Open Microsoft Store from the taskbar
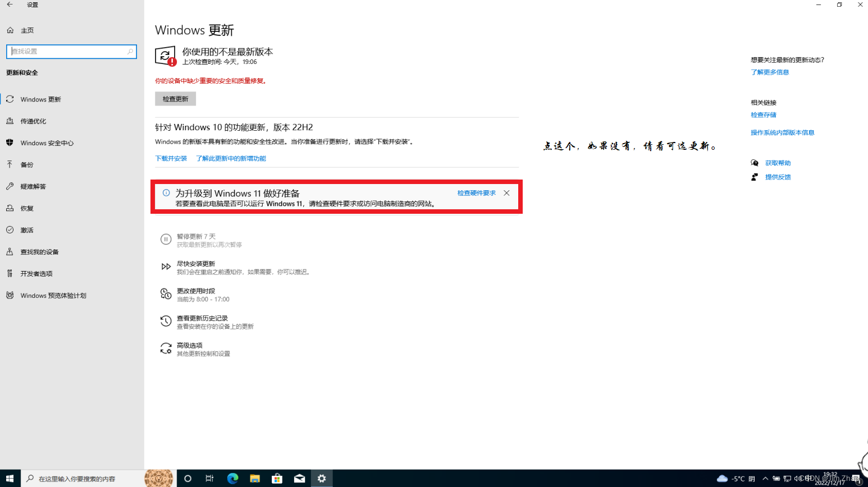868x487 pixels. 277,479
